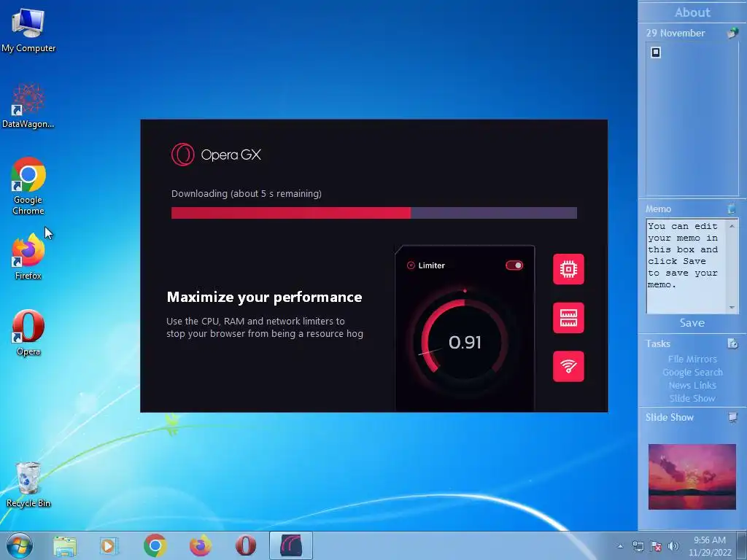Image resolution: width=747 pixels, height=560 pixels.
Task: Show hidden system tray icons
Action: [x=620, y=546]
